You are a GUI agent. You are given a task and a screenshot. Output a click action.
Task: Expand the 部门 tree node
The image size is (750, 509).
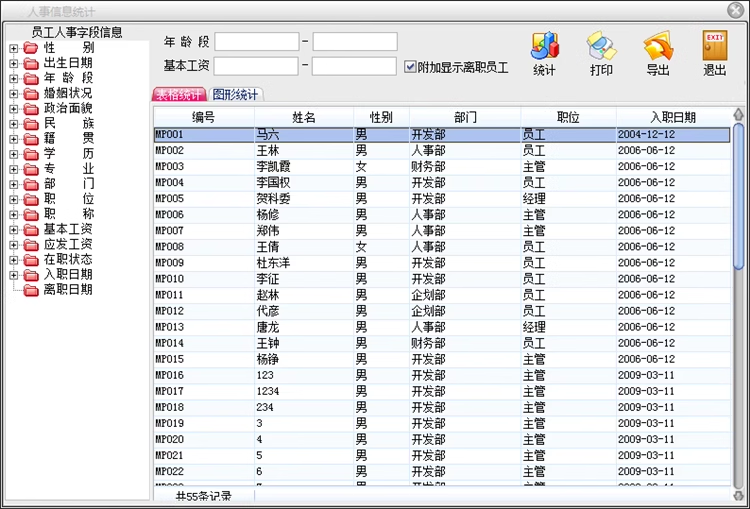[13, 184]
